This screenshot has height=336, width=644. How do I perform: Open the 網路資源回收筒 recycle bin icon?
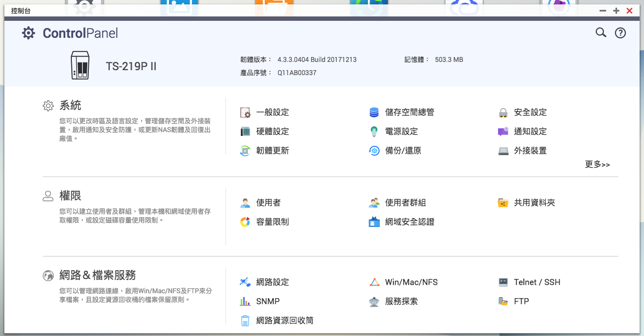(245, 321)
